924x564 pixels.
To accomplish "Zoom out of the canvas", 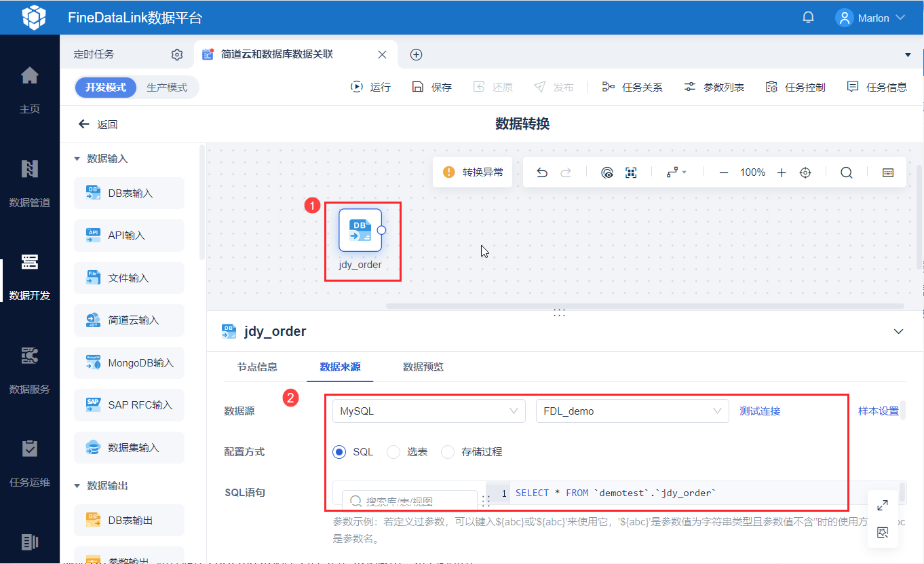I will coord(724,172).
